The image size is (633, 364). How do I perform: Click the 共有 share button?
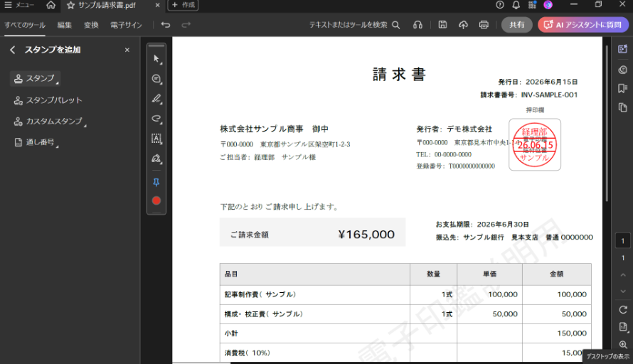coord(517,25)
